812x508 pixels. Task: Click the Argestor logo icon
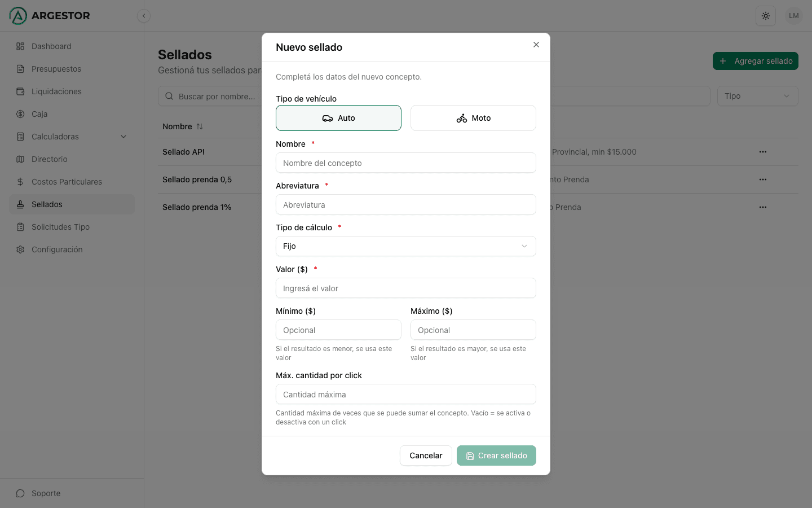pos(18,16)
